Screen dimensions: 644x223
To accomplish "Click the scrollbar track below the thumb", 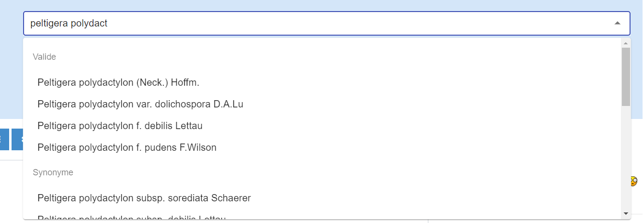I will pos(625,159).
